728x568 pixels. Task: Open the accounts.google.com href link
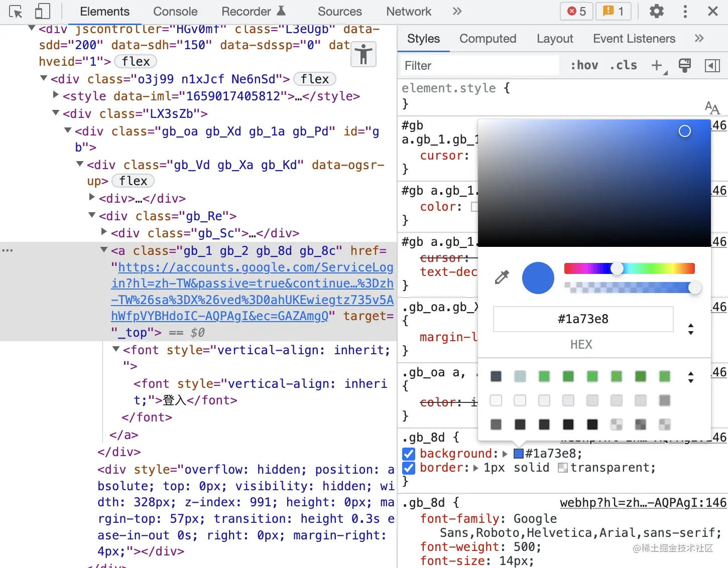[253, 292]
